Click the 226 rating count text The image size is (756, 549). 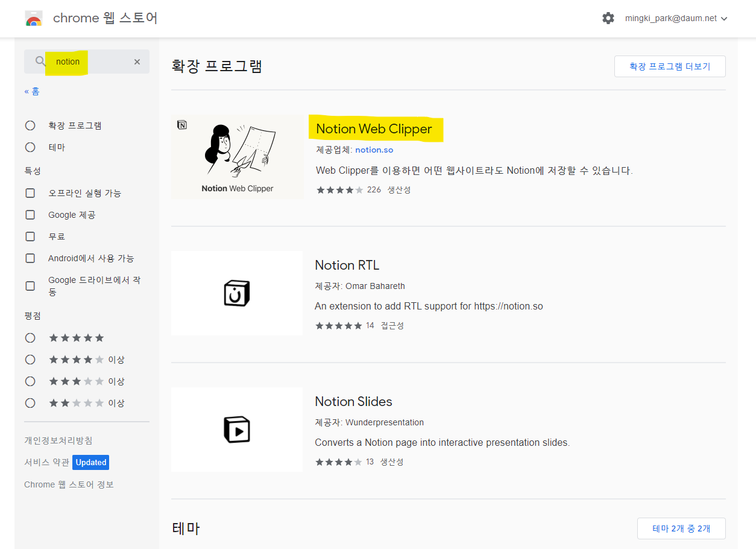click(374, 189)
